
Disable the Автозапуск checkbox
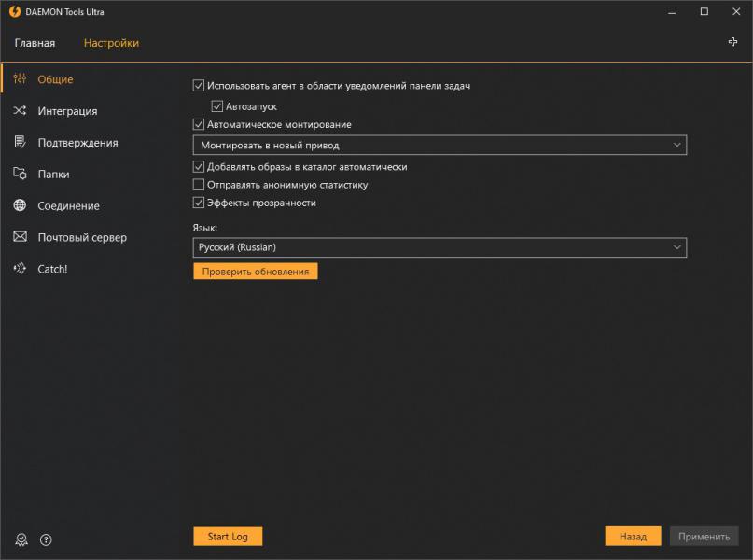pos(217,106)
